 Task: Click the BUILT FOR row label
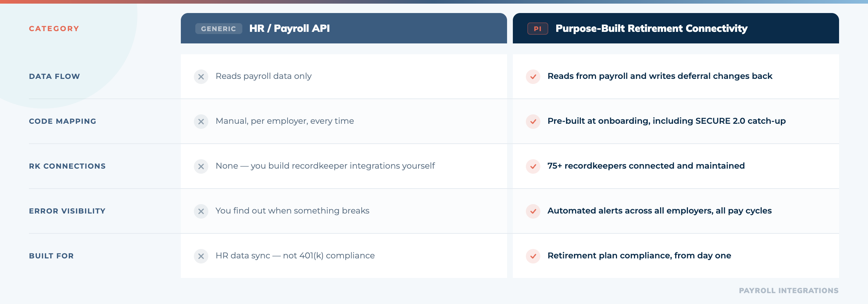(x=51, y=256)
